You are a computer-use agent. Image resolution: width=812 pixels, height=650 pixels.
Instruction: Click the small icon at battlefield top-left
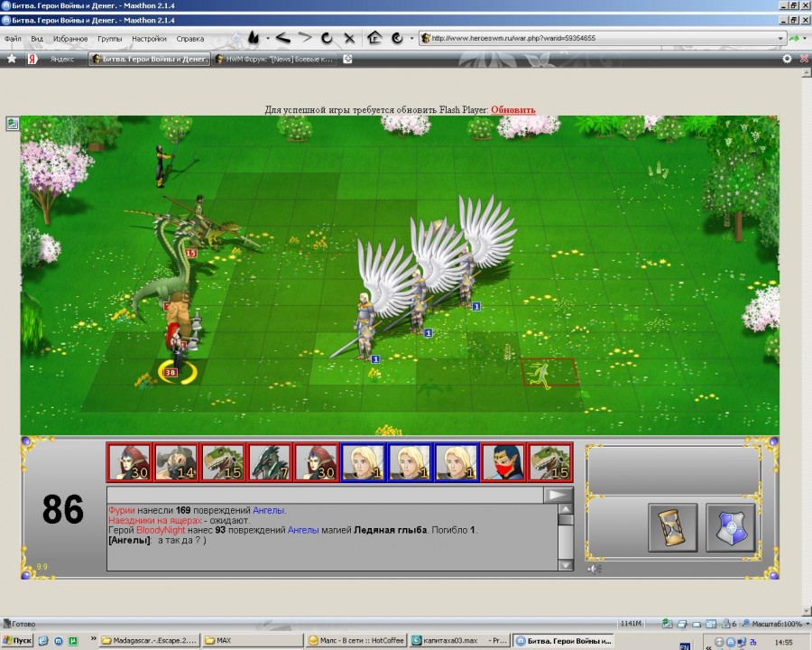point(13,124)
